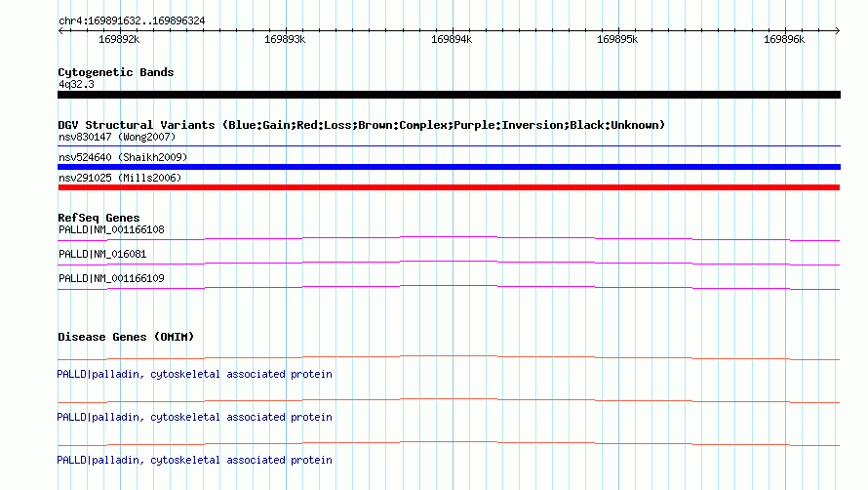The height and width of the screenshot is (490, 868).
Task: Open PALLD|NM_001166109 transcript label
Action: [111, 278]
